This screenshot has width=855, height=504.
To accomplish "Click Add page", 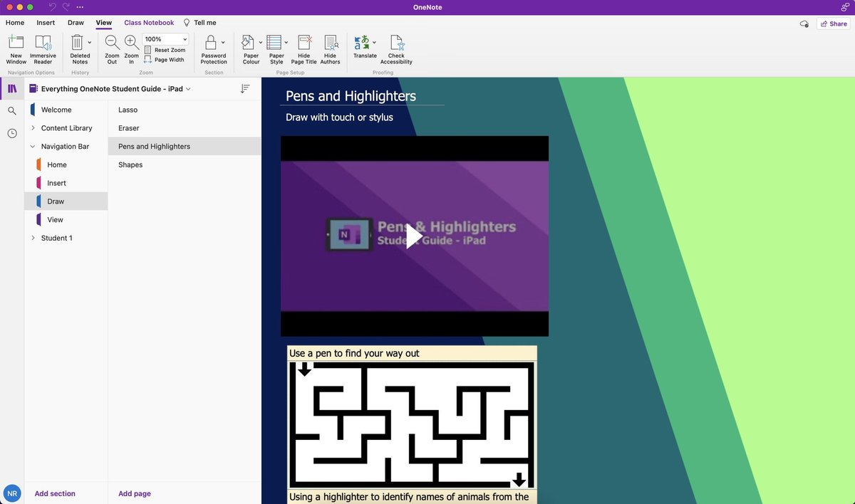I will pos(135,493).
